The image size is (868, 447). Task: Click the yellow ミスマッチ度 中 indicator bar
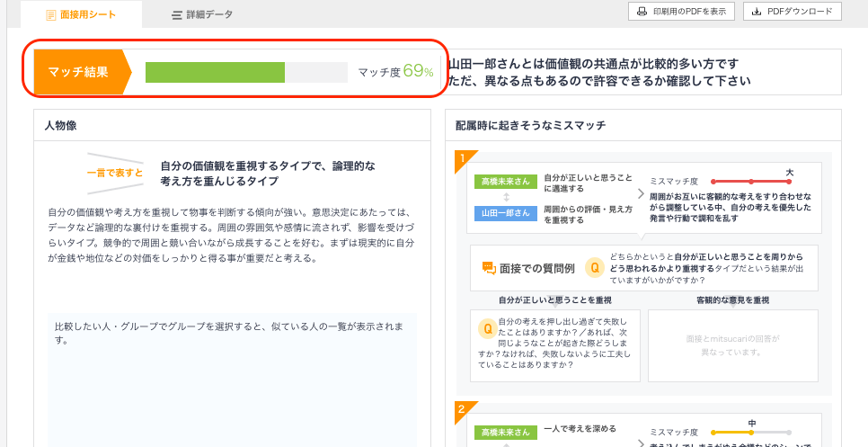pos(750,432)
